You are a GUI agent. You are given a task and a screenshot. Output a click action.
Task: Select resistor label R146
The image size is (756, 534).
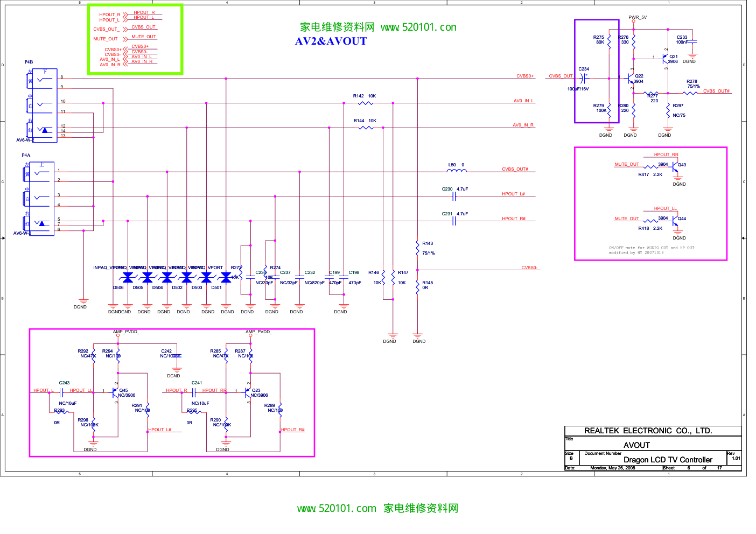pos(374,272)
